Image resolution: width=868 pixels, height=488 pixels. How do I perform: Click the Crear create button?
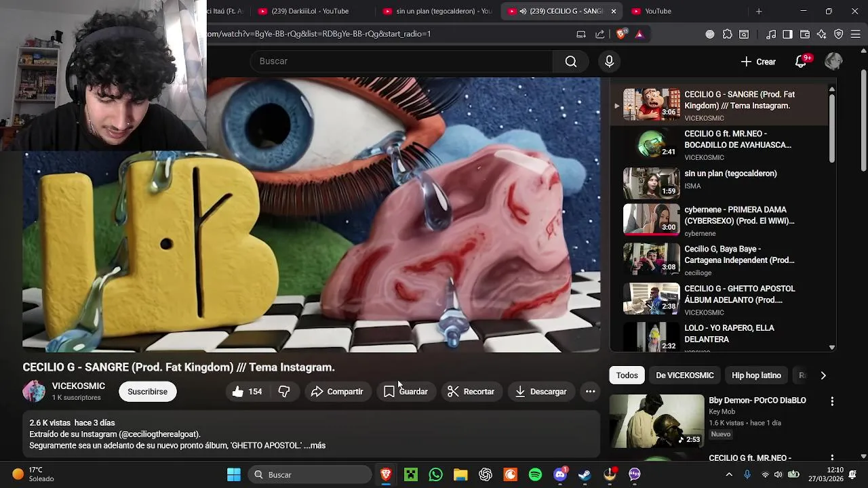[x=758, y=62]
